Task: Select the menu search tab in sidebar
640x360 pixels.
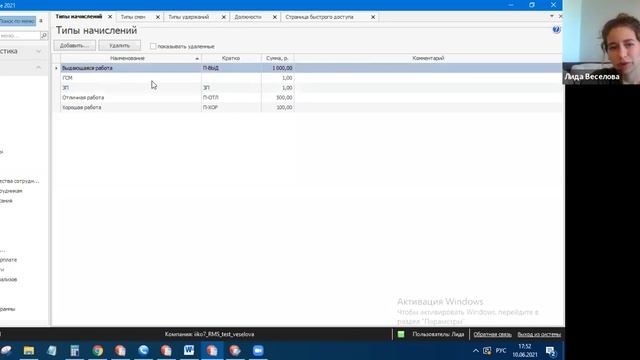Action: (17, 21)
